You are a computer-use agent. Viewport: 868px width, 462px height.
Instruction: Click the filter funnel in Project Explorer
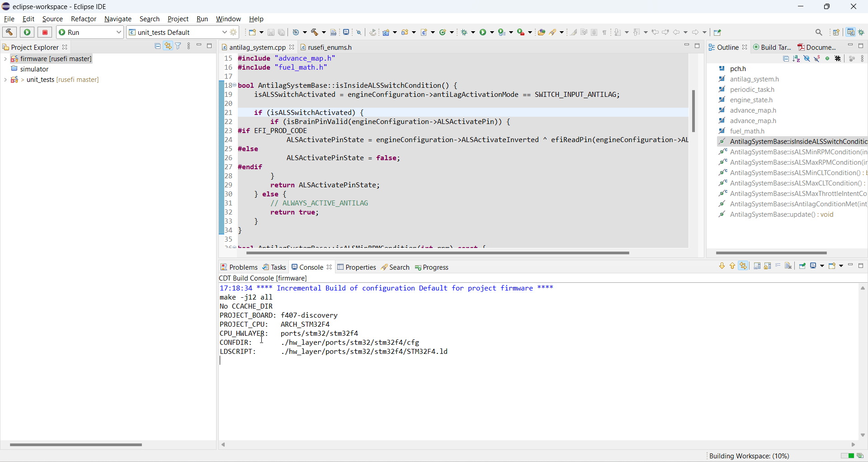[178, 46]
